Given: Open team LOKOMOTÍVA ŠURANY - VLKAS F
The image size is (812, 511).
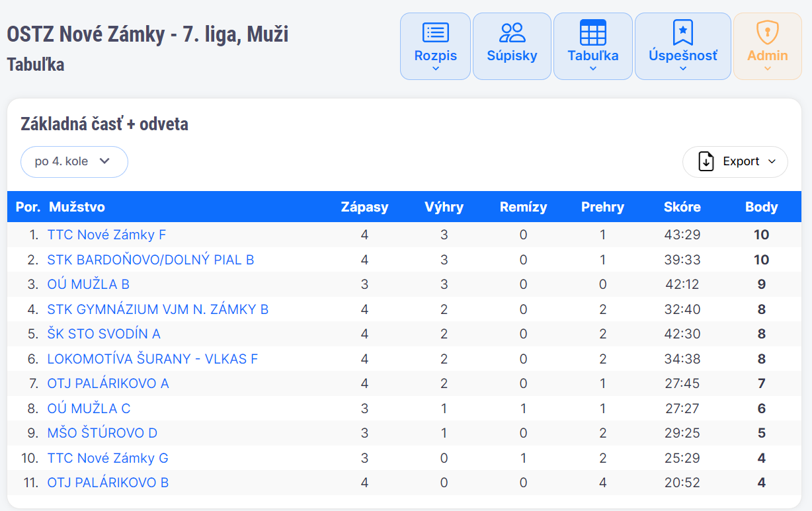Looking at the screenshot, I should click(153, 359).
